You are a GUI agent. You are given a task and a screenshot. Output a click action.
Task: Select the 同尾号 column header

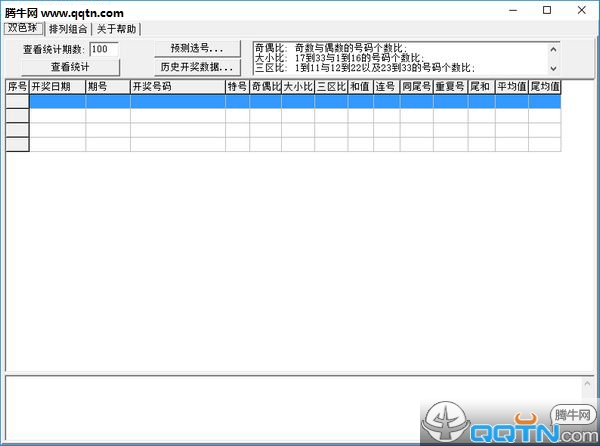(x=417, y=87)
